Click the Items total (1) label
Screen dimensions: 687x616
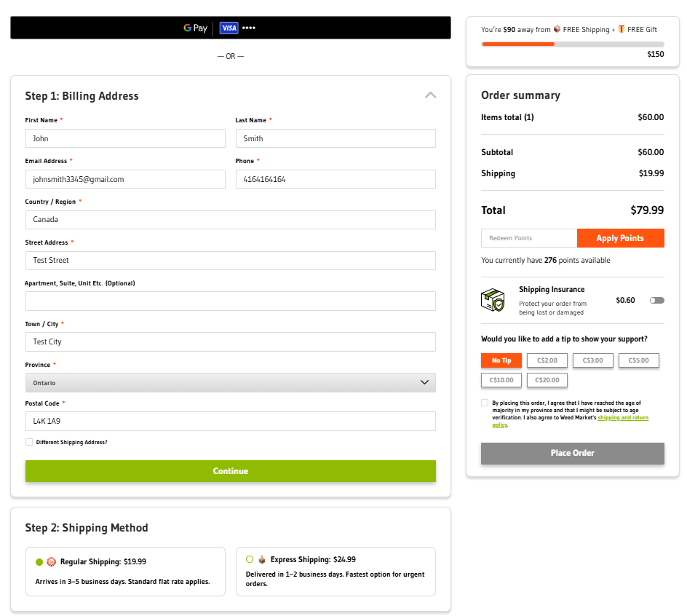click(x=507, y=117)
